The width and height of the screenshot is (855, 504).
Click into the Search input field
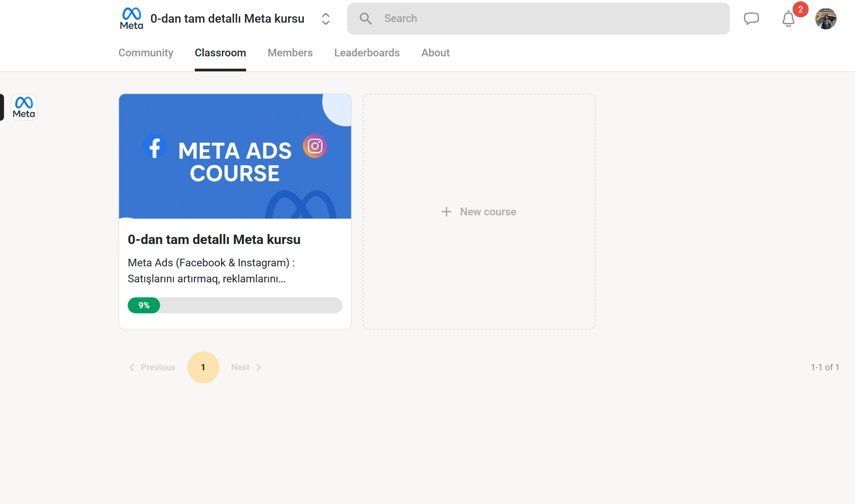coord(550,18)
